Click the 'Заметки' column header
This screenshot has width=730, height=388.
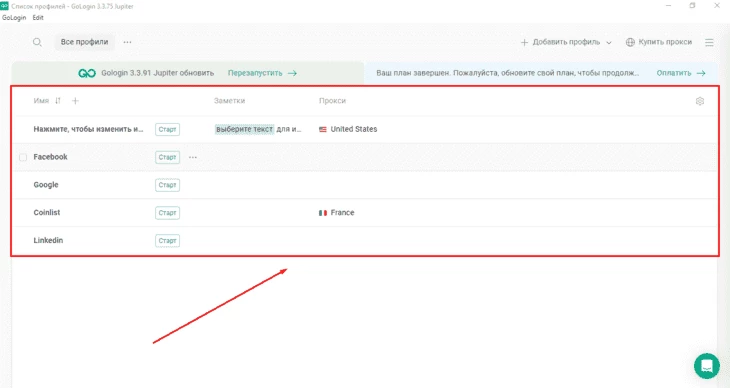coord(229,101)
